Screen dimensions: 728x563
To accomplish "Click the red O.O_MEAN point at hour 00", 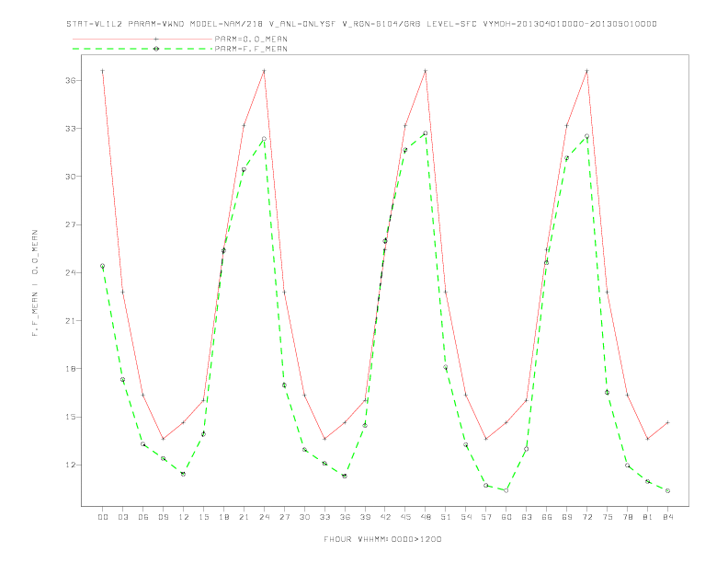I will click(103, 71).
